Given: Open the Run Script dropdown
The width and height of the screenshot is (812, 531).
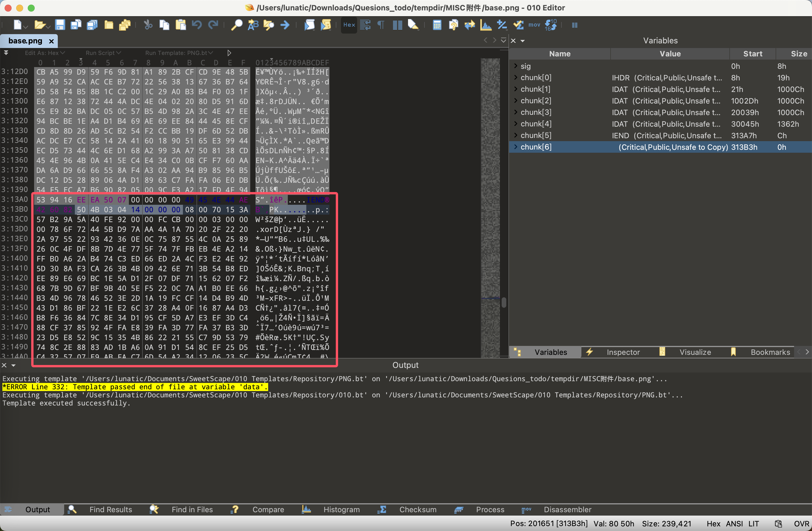Looking at the screenshot, I should tap(103, 53).
